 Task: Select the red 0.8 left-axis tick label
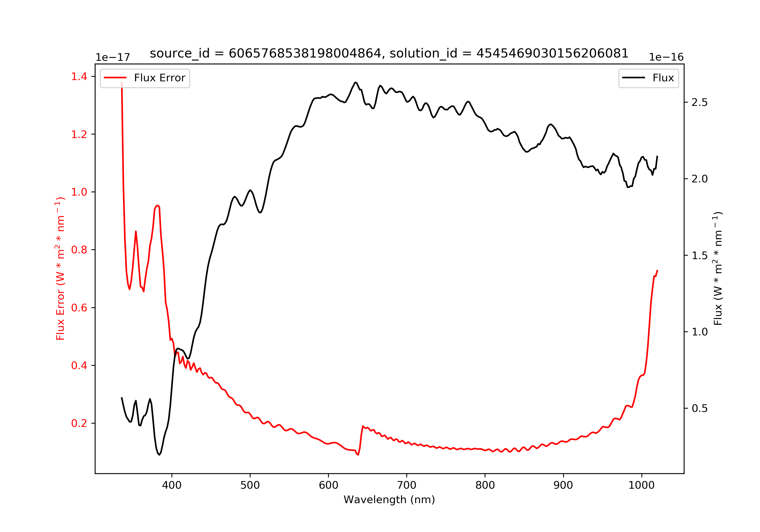coord(79,250)
